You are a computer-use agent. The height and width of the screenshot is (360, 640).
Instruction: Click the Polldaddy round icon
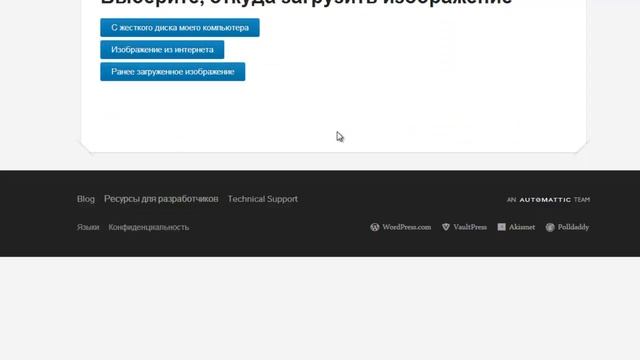(x=550, y=227)
